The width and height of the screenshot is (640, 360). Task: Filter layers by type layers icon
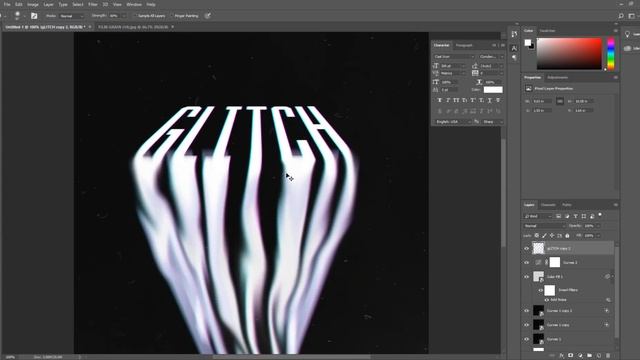[576, 216]
